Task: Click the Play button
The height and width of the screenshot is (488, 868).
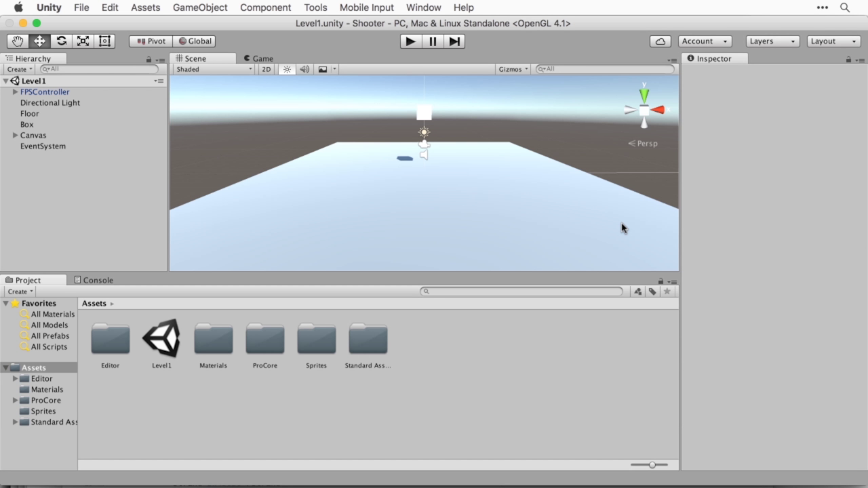Action: pyautogui.click(x=410, y=41)
